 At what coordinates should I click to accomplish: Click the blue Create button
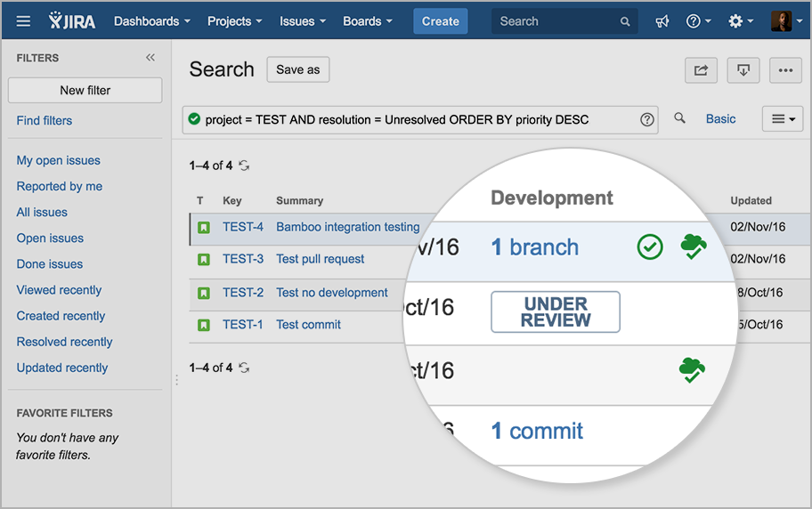tap(440, 21)
